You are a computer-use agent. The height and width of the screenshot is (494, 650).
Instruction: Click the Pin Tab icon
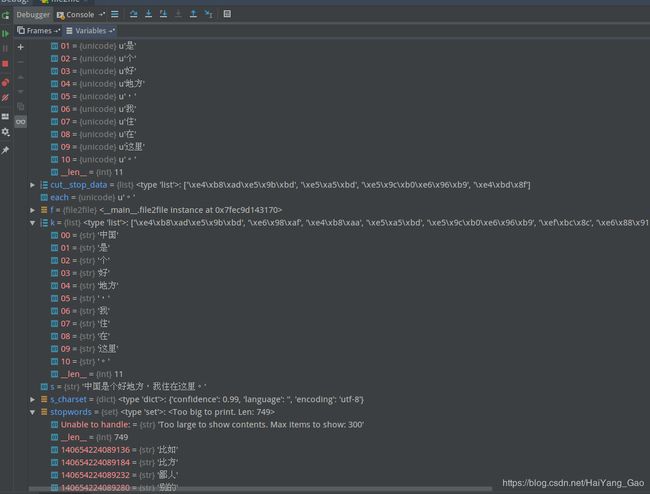coord(5,150)
